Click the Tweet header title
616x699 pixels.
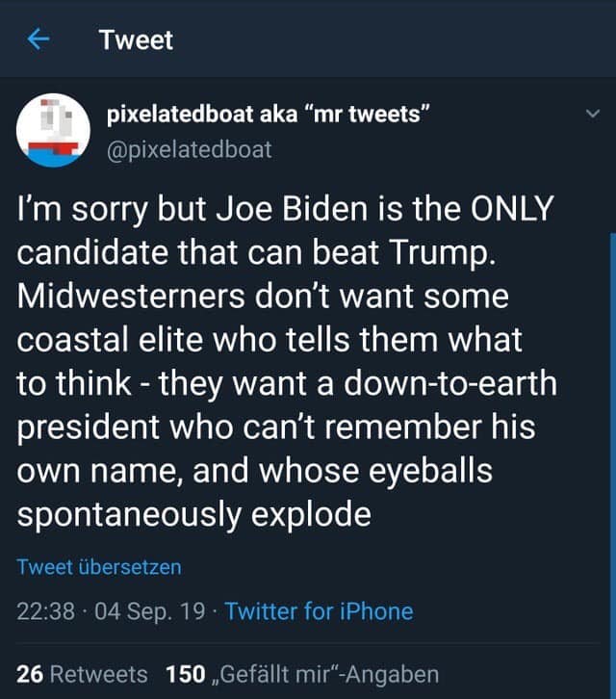click(x=136, y=40)
